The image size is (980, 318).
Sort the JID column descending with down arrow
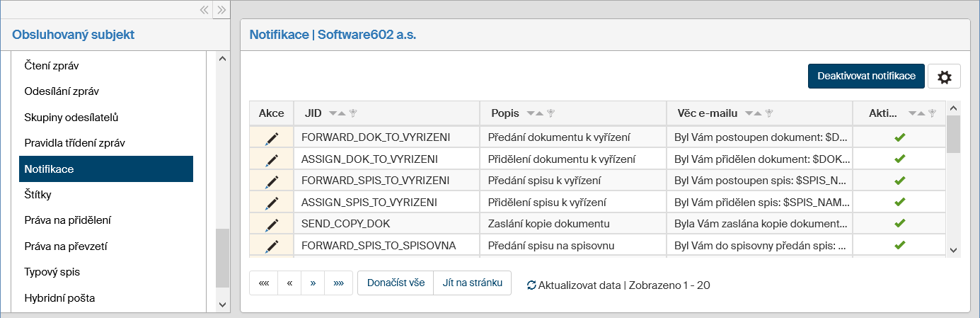coord(333,113)
